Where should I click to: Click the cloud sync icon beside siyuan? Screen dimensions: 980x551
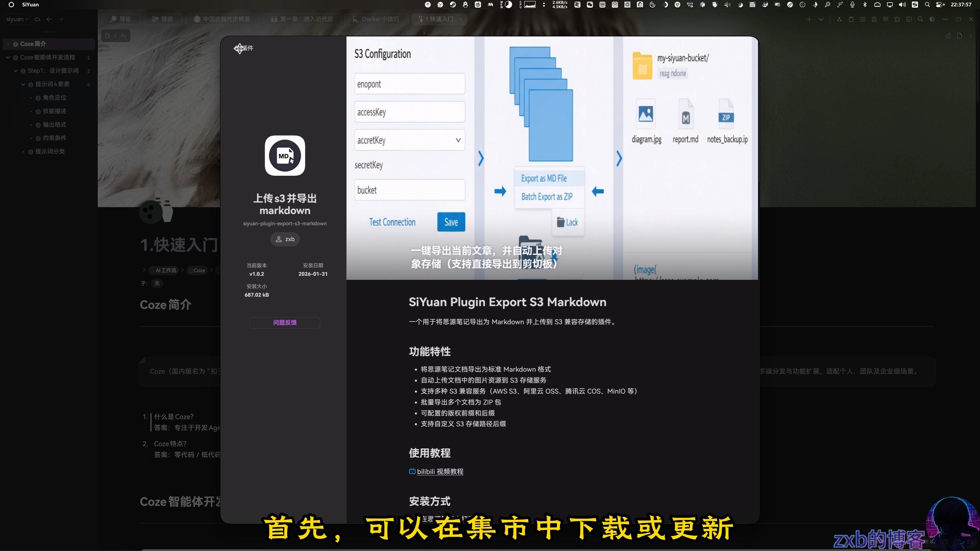point(37,19)
